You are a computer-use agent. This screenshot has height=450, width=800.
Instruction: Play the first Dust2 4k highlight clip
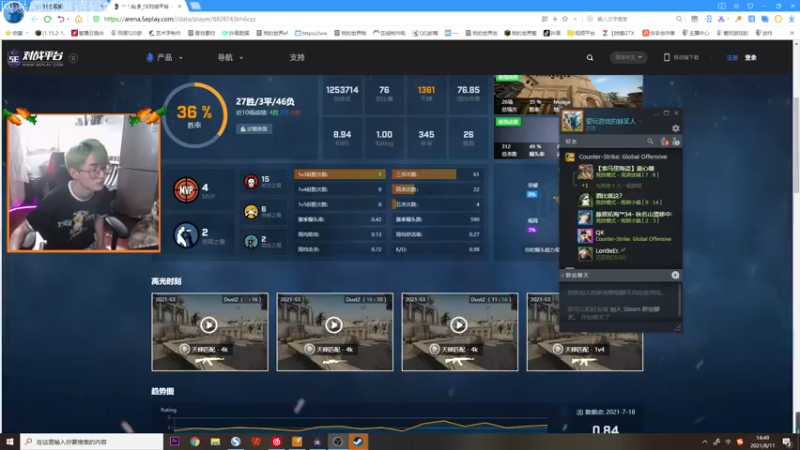[209, 325]
